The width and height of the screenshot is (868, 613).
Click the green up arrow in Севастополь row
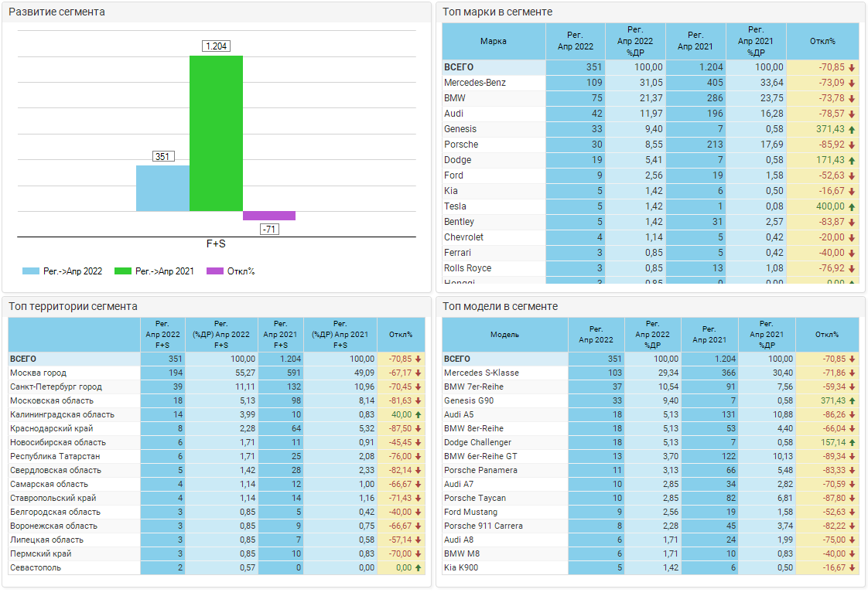(419, 568)
